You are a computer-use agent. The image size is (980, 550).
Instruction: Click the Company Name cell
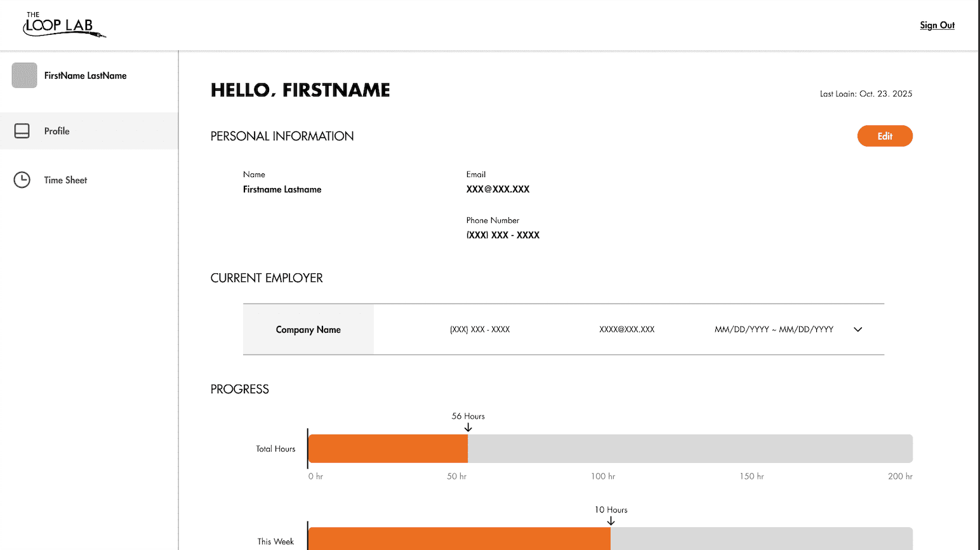[308, 330]
